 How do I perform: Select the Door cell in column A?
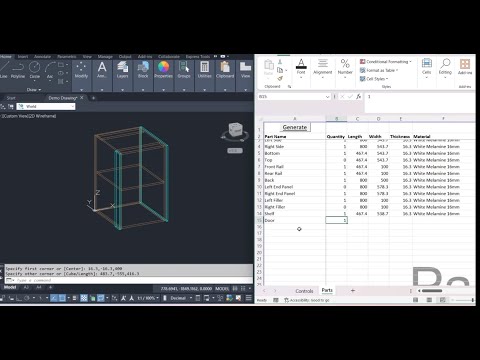pyautogui.click(x=294, y=220)
